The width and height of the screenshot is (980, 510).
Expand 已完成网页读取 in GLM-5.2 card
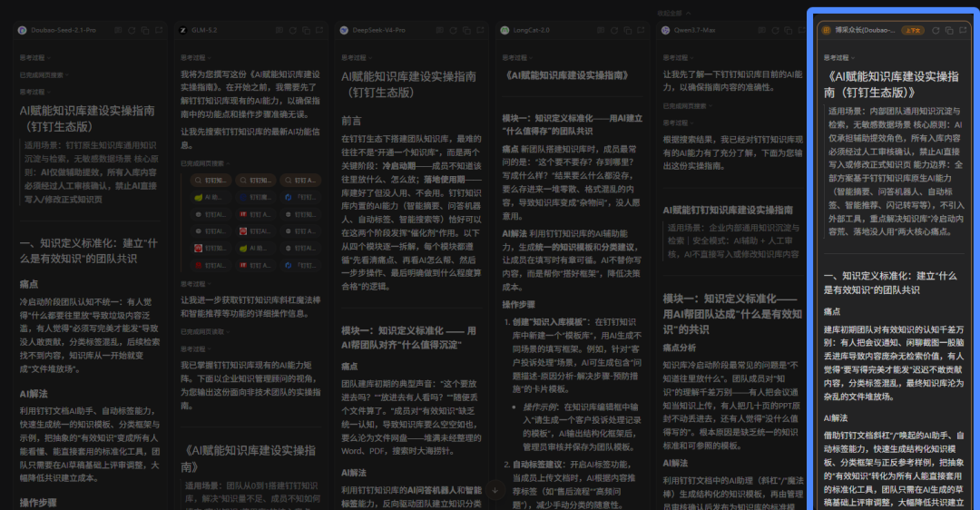point(205,332)
